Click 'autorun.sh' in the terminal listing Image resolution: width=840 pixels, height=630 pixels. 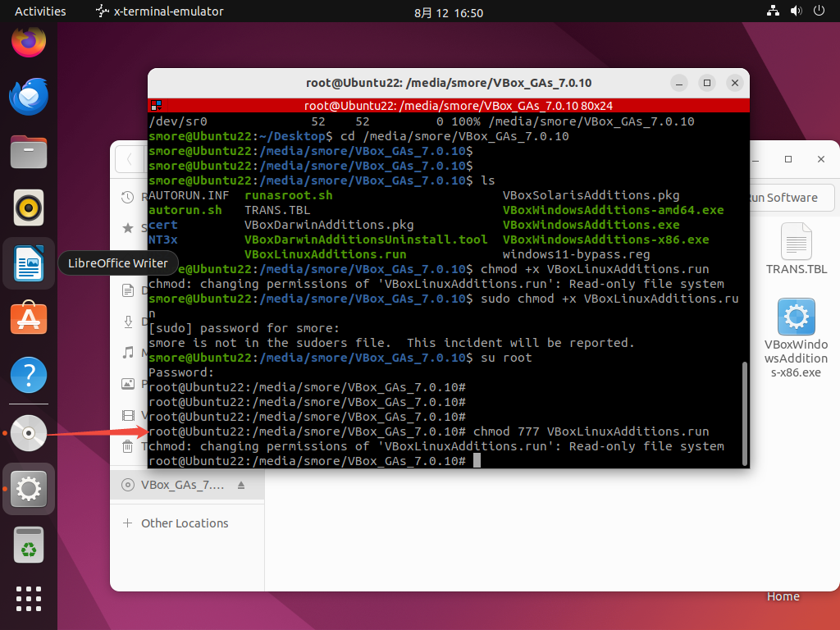point(185,210)
